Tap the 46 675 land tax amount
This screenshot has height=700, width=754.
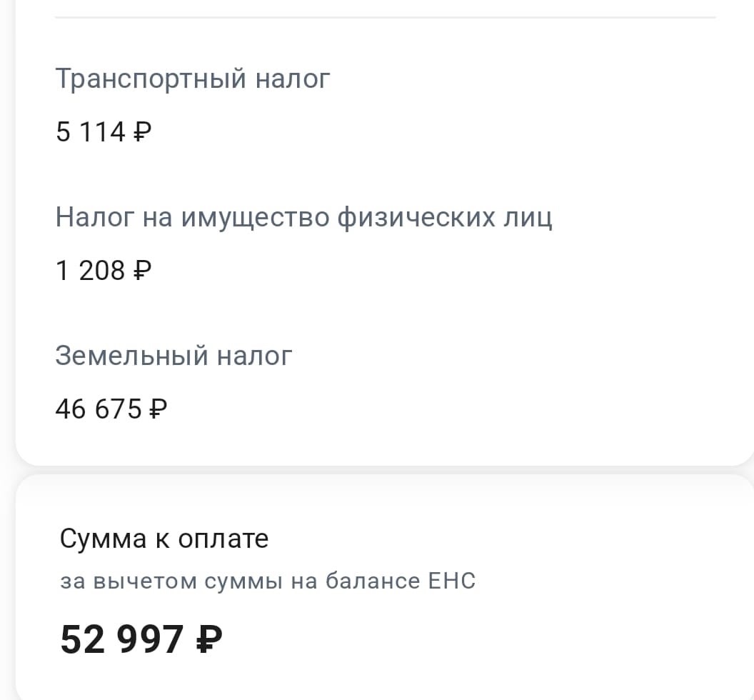coord(99,409)
